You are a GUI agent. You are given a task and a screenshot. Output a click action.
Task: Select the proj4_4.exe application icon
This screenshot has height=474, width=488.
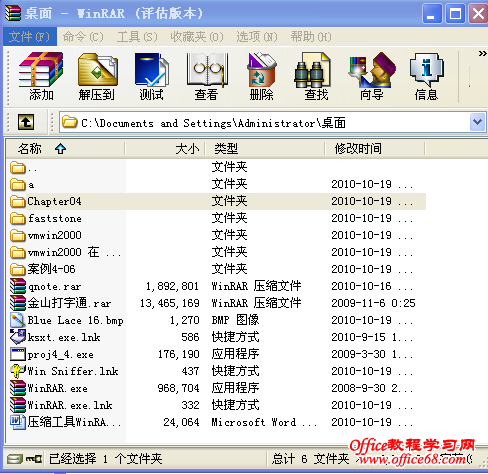[x=18, y=354]
